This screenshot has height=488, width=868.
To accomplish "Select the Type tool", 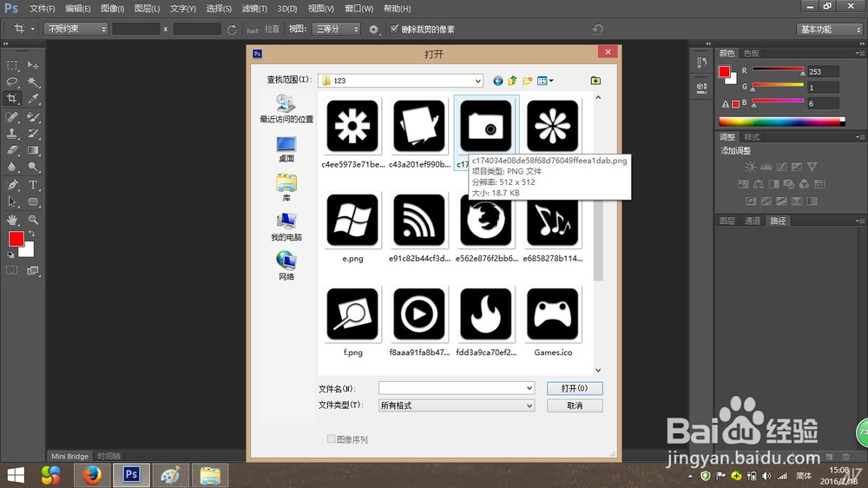I will [x=33, y=185].
